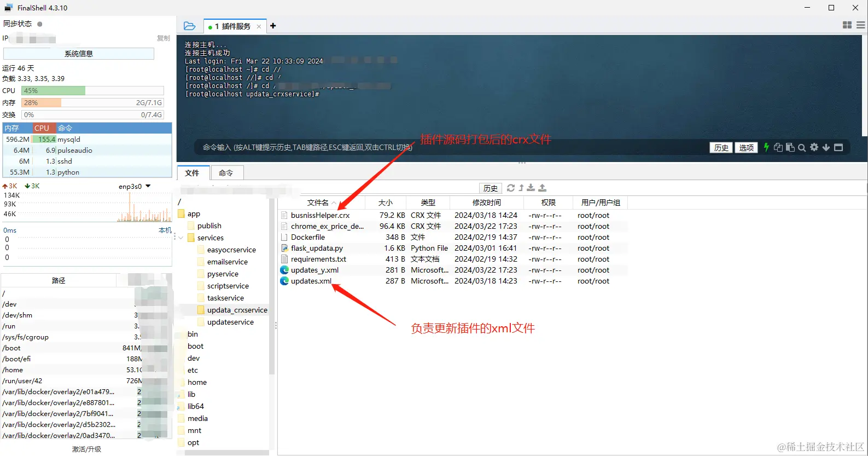This screenshot has width=868, height=456.
Task: Click the terminal copy icon
Action: (778, 147)
